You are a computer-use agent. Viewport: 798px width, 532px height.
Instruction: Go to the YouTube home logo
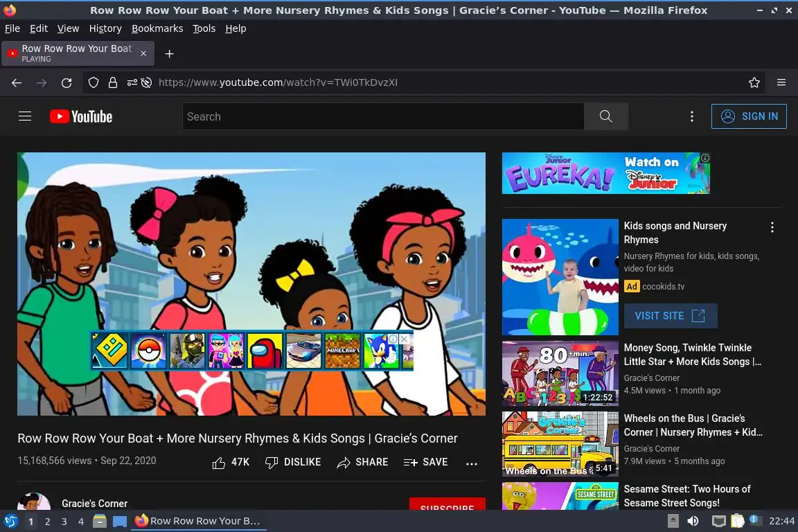pos(81,116)
